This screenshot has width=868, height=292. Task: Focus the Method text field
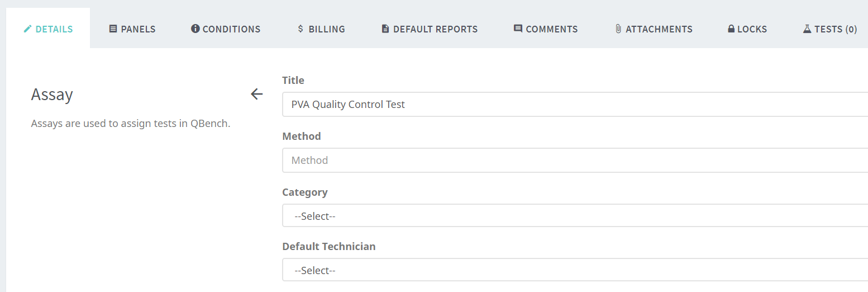pyautogui.click(x=575, y=161)
